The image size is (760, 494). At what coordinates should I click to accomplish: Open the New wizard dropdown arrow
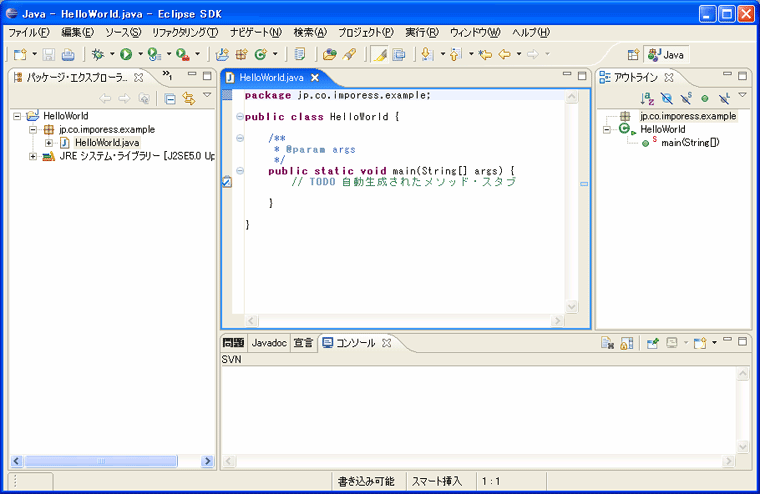point(34,54)
